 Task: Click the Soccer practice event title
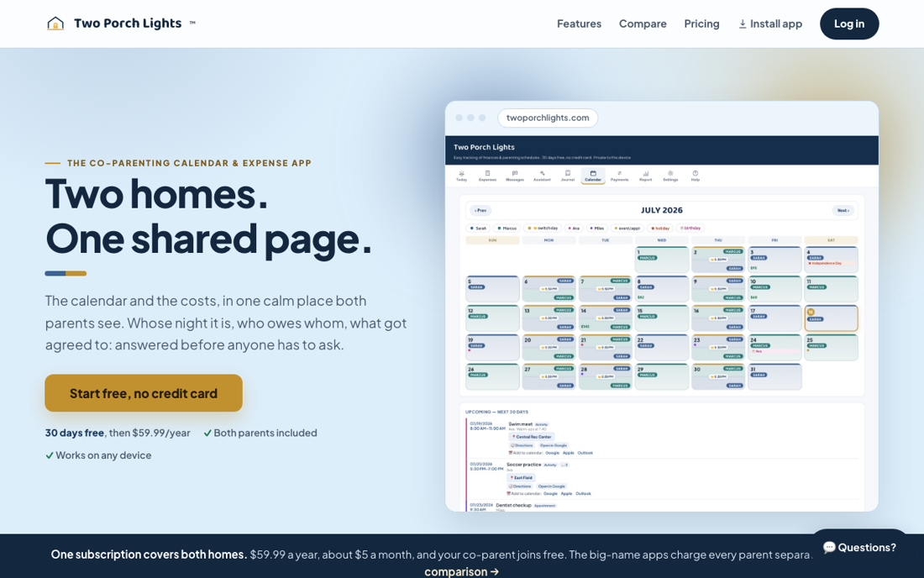(x=524, y=465)
